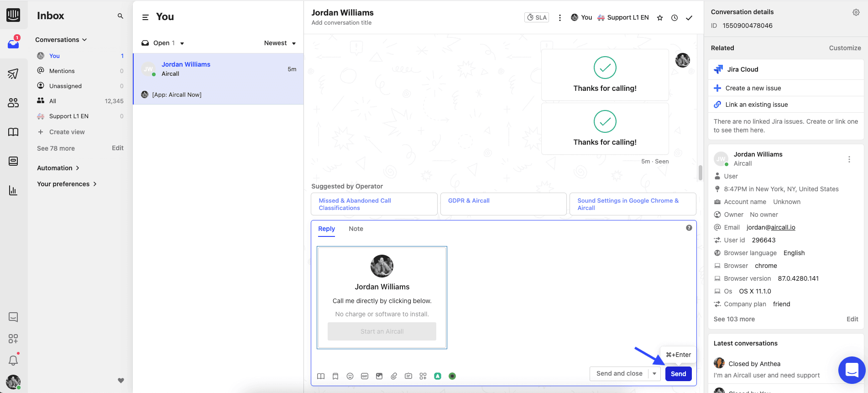
Task: Open the emoji picker in composer
Action: [x=350, y=376]
